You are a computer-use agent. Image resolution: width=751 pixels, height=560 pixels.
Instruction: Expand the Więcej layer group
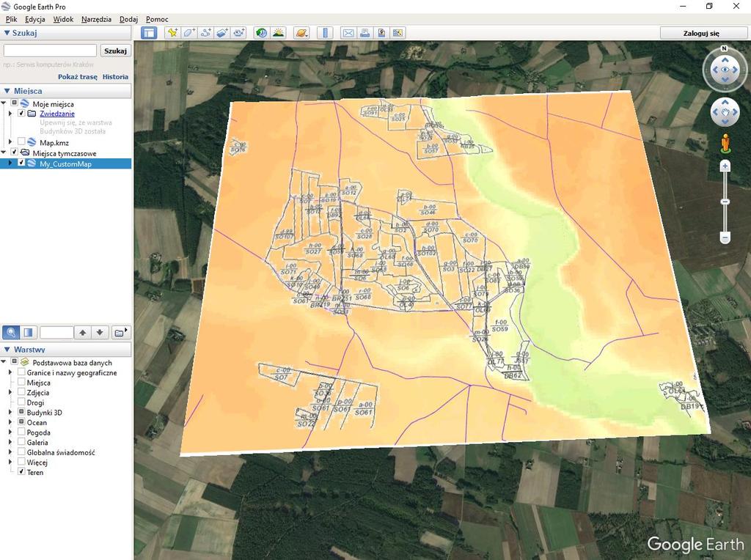[10, 462]
